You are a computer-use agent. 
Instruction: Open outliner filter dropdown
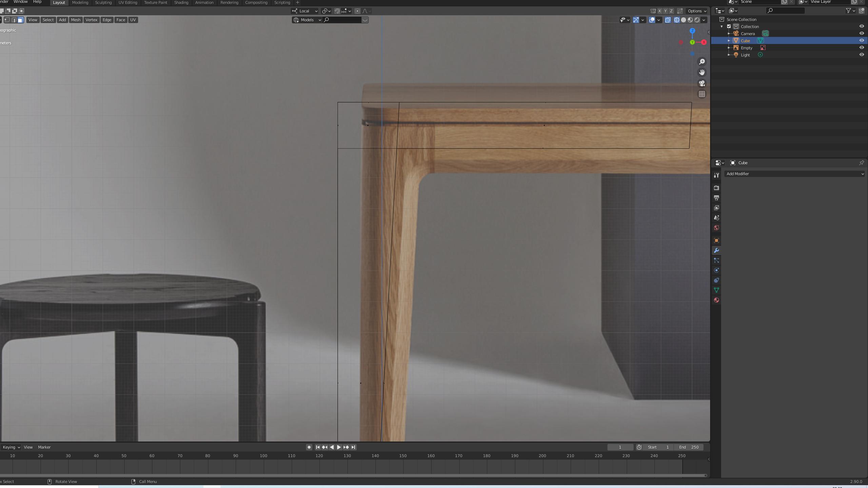[850, 11]
